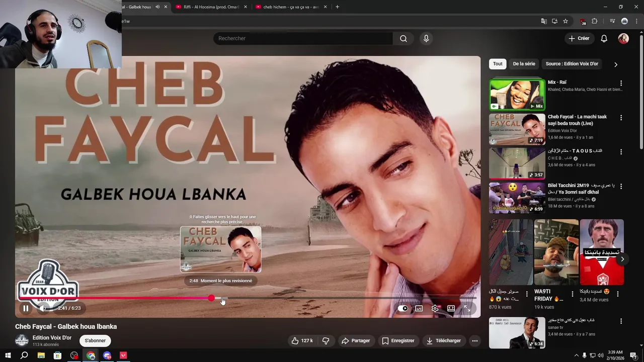The height and width of the screenshot is (362, 644).
Task: Open the Chrome profile avatar
Action: [x=624, y=21]
